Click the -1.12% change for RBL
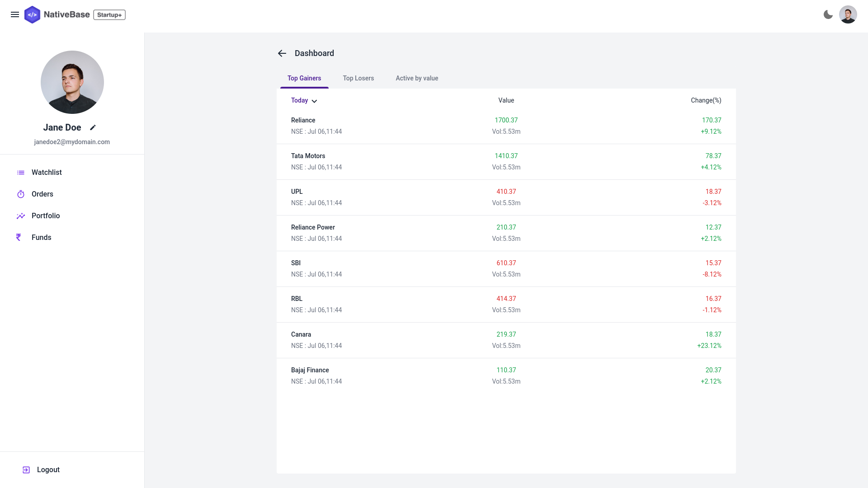This screenshot has width=868, height=488. [712, 310]
